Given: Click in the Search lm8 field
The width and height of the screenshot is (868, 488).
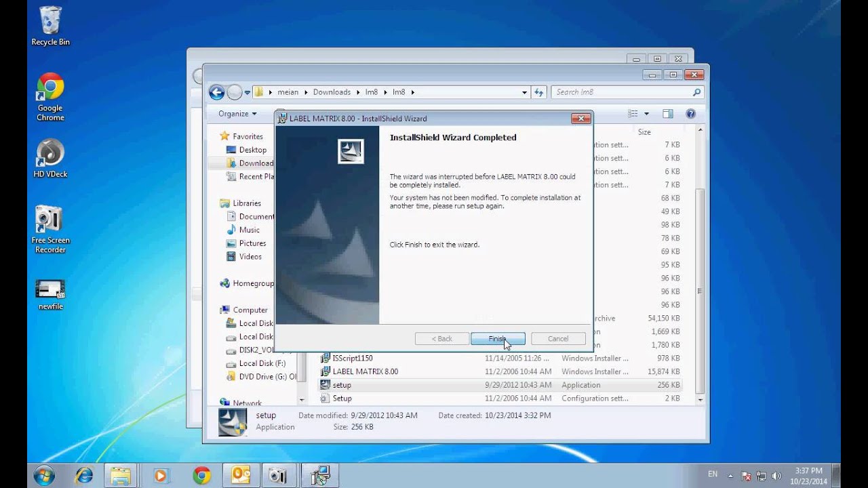Looking at the screenshot, I should pos(620,92).
